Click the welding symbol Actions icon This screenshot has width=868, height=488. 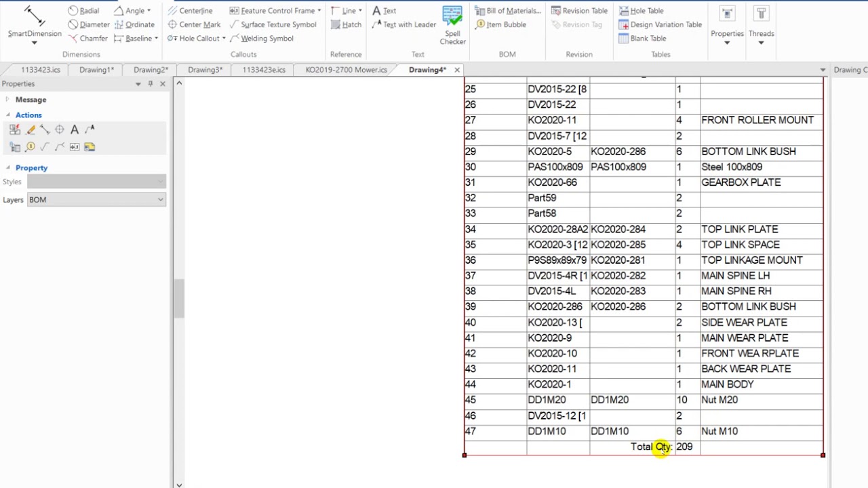click(60, 146)
